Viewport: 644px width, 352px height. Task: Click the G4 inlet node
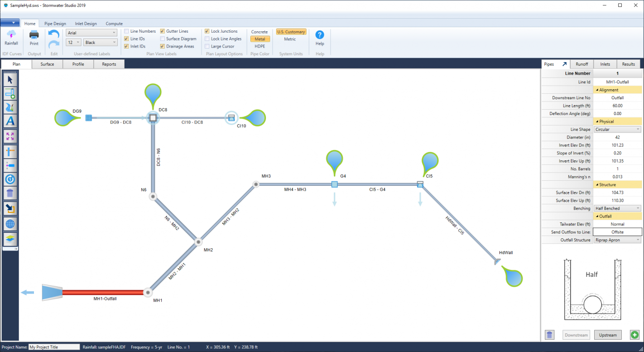(334, 184)
